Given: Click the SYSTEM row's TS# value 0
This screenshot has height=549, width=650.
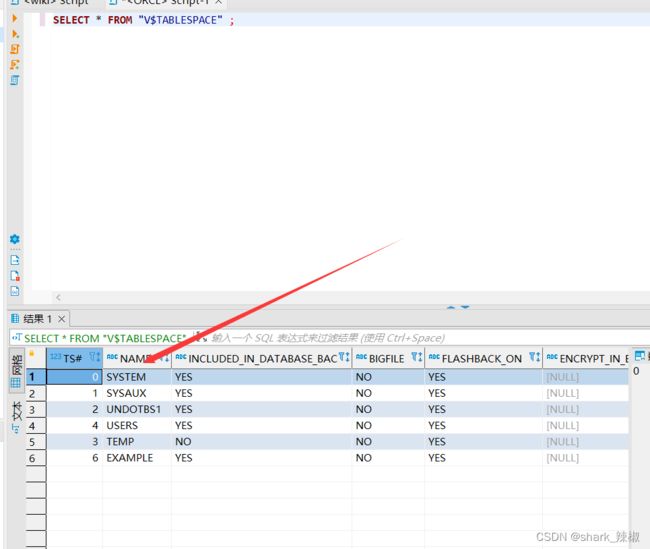Looking at the screenshot, I should (x=74, y=377).
